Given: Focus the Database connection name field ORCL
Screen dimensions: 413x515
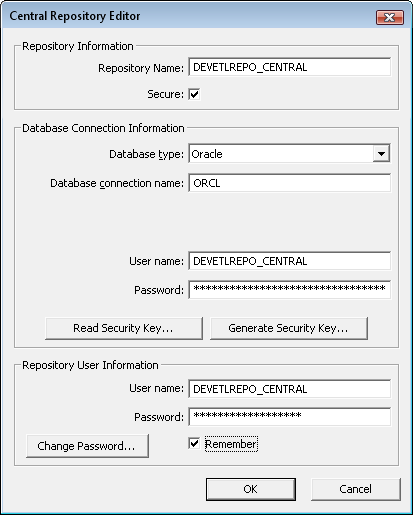Looking at the screenshot, I should click(x=289, y=183).
